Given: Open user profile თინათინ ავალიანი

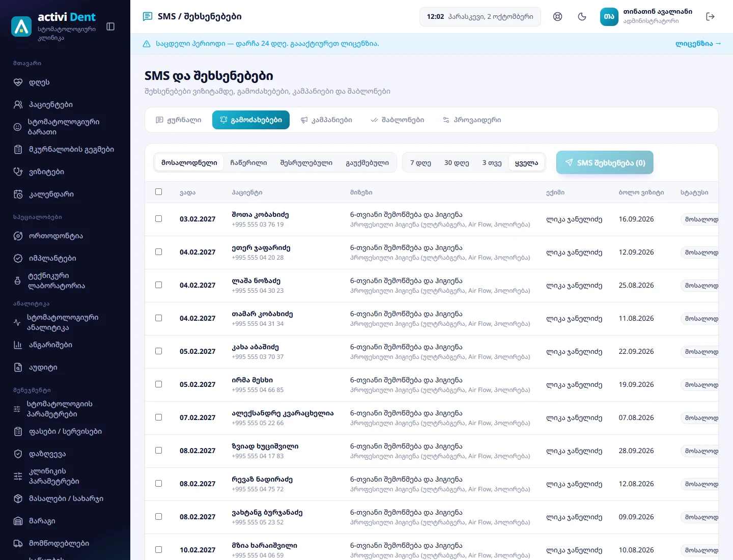Looking at the screenshot, I should 647,16.
